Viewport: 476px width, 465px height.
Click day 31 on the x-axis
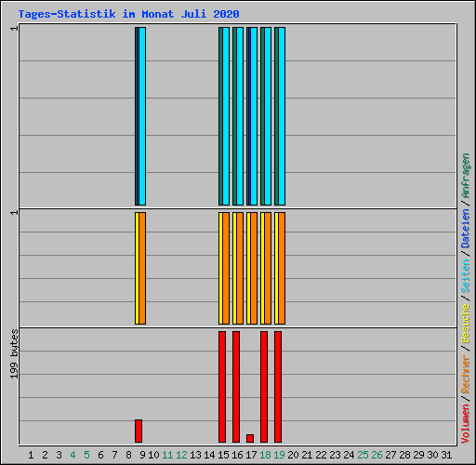tap(446, 455)
